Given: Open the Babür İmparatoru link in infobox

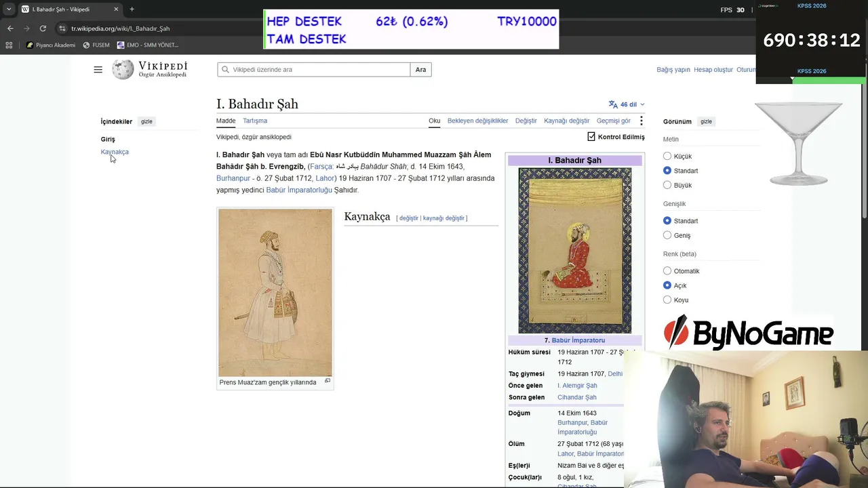Looking at the screenshot, I should tap(578, 340).
